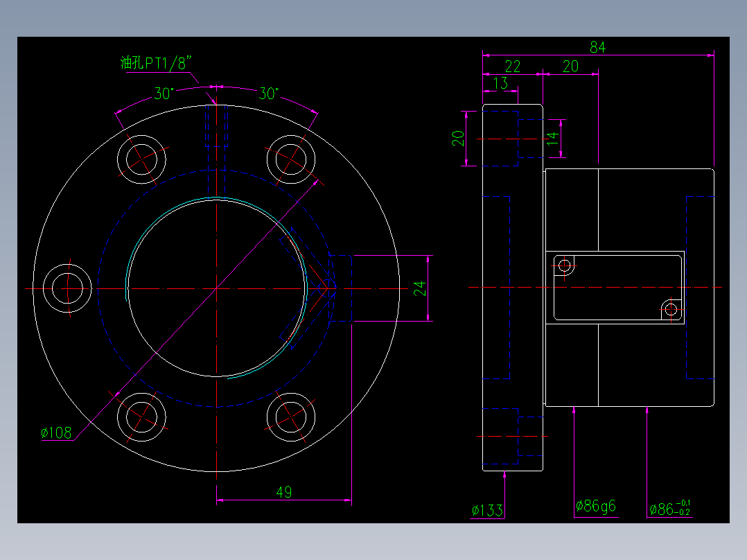
Task: Click the 14 vertical dimension value
Action: pyautogui.click(x=552, y=138)
